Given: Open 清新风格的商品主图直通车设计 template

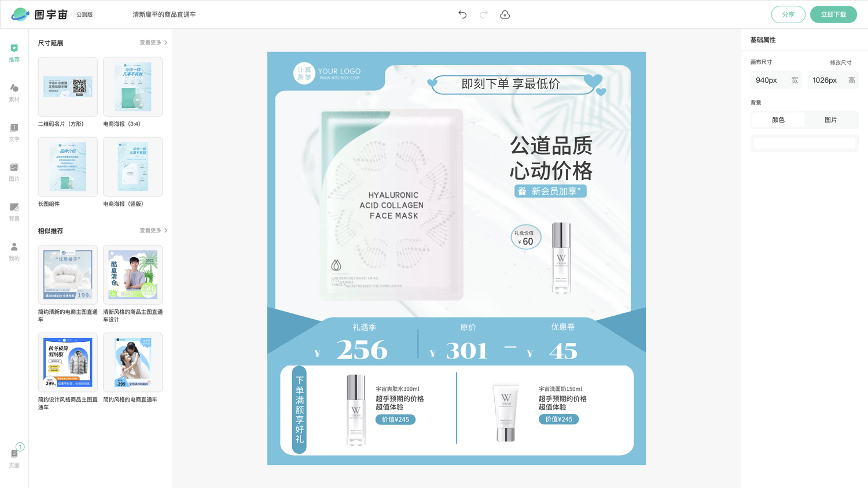Looking at the screenshot, I should (133, 275).
